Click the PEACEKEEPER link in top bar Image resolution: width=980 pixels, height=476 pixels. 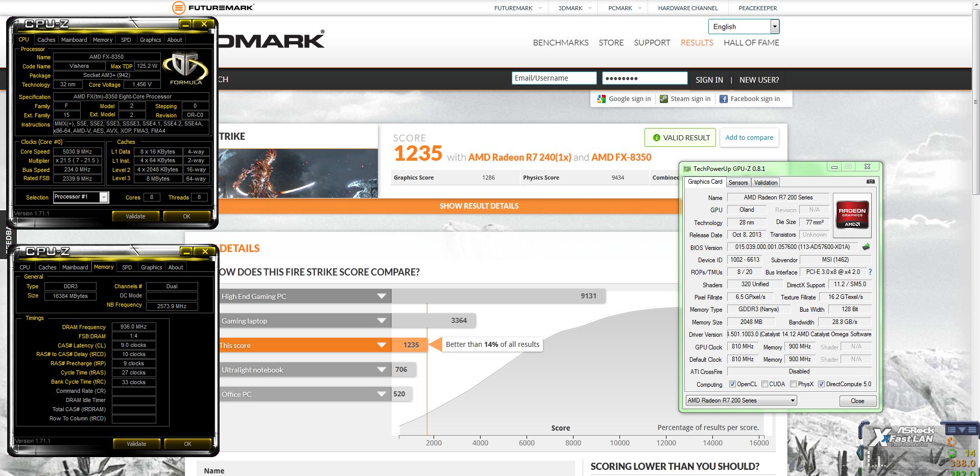coord(757,8)
